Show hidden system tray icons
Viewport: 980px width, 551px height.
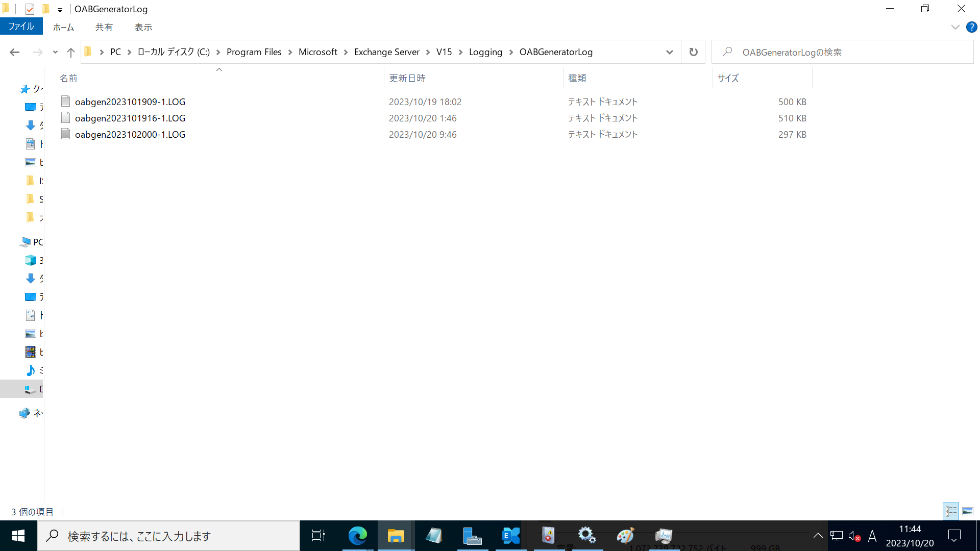(x=818, y=536)
